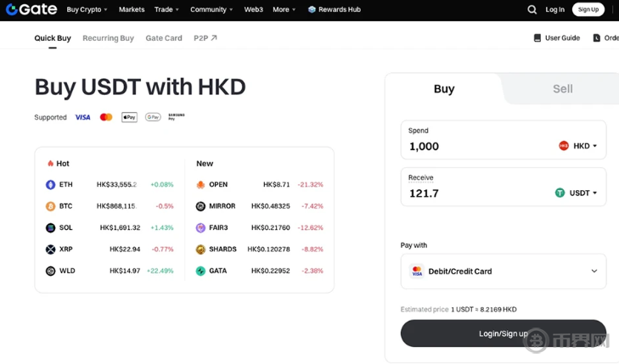
Task: Click the Sign Up button in header
Action: coord(588,10)
